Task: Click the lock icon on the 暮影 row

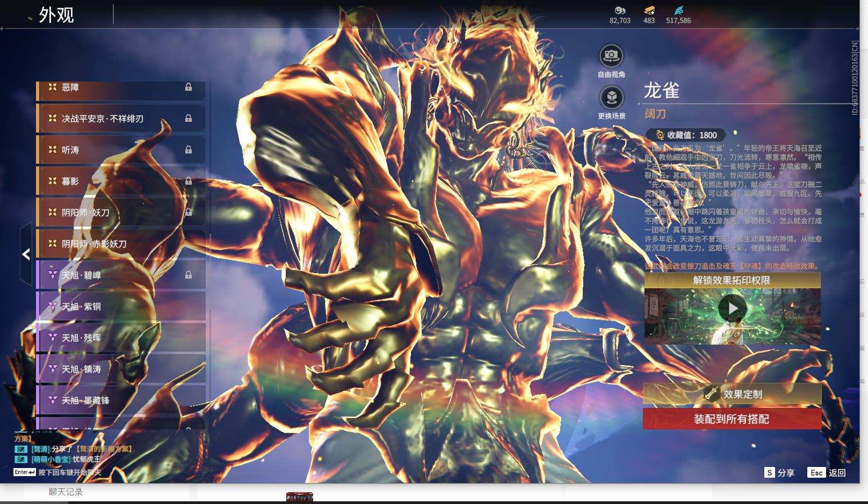Action: click(x=189, y=181)
